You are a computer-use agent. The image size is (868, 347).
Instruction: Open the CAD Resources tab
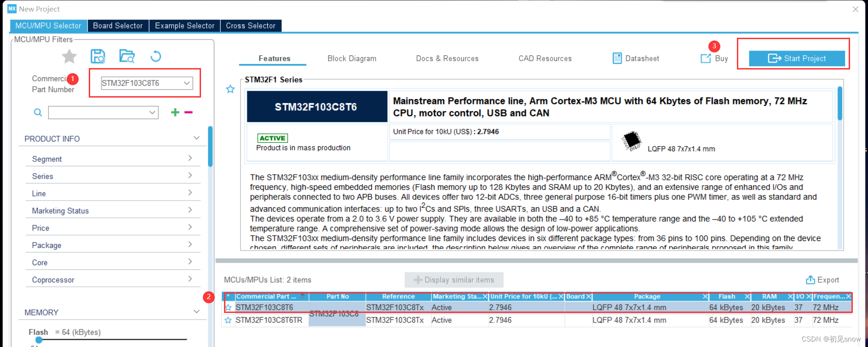545,58
